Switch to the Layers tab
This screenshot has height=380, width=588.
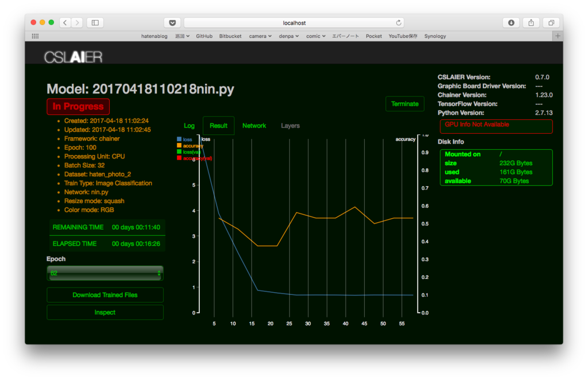[290, 126]
